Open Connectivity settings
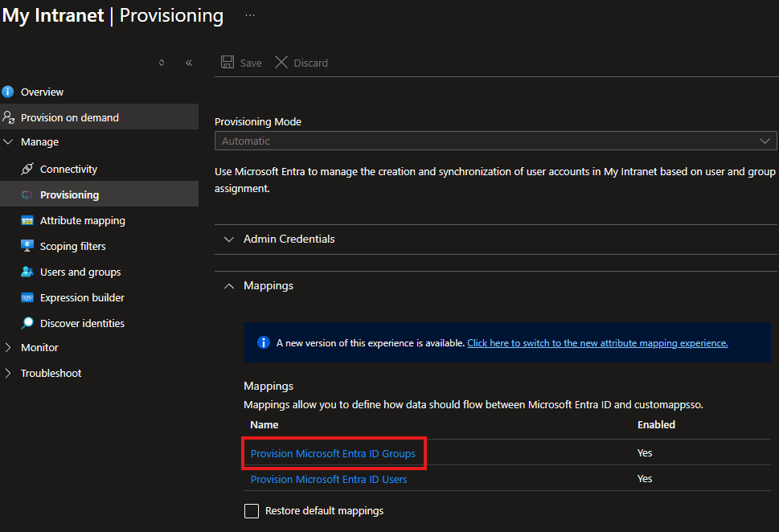 click(68, 169)
